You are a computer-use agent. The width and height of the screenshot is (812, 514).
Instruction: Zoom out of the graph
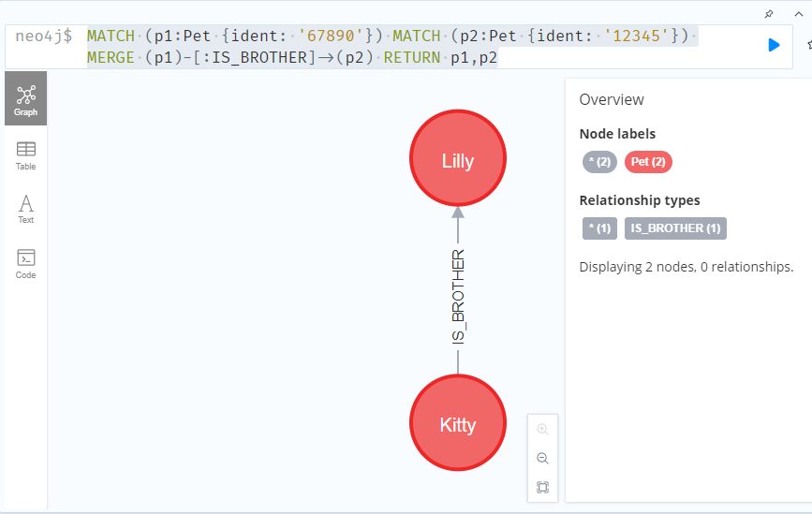pyautogui.click(x=542, y=458)
